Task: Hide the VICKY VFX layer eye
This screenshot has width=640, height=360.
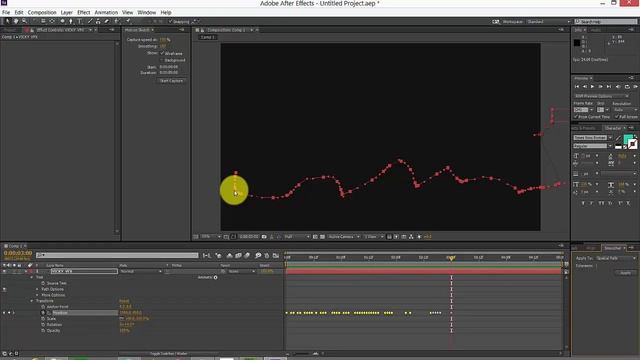Action: [x=4, y=271]
